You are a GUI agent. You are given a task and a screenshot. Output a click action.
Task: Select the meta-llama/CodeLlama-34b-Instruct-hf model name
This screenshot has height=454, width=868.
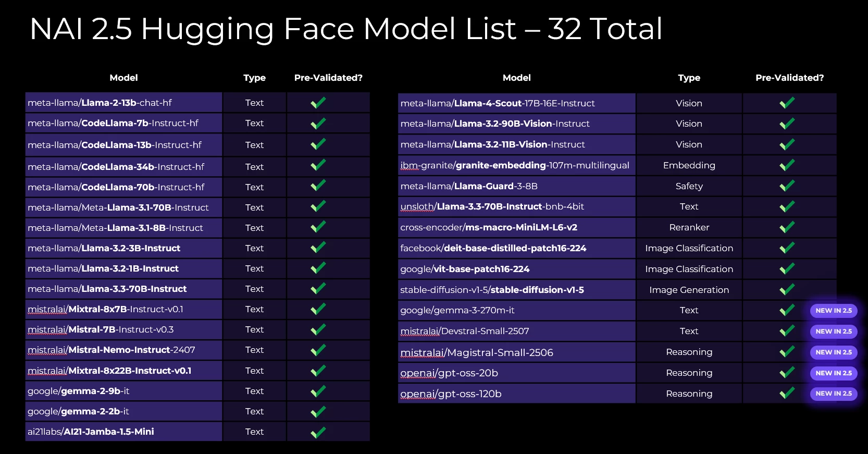116,167
